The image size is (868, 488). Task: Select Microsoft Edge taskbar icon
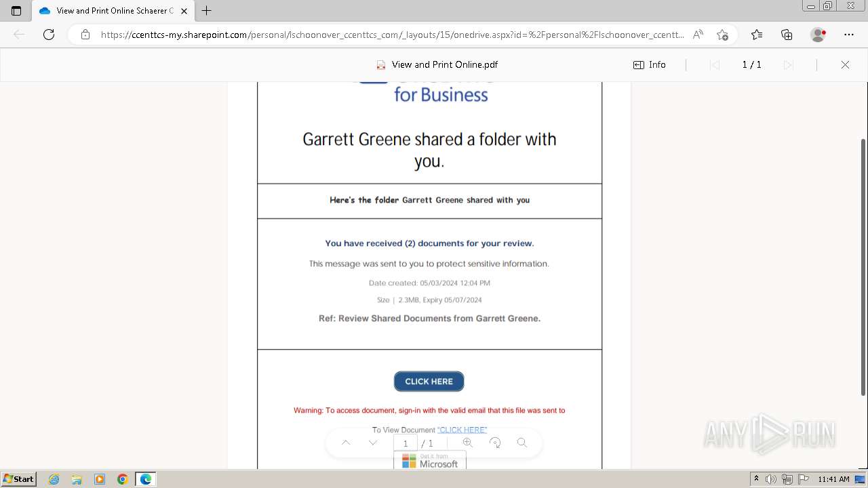pyautogui.click(x=146, y=479)
